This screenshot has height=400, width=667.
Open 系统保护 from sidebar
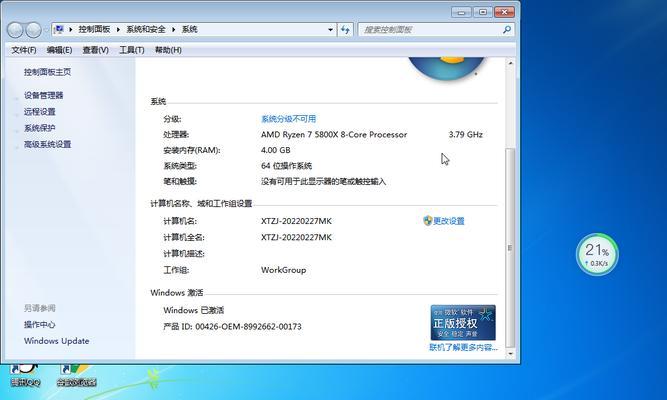40,128
